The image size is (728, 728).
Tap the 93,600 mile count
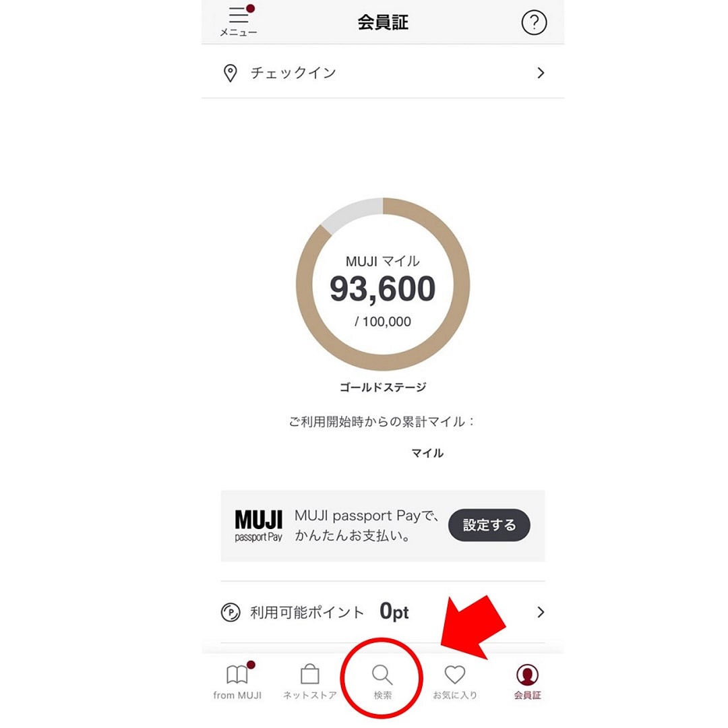tap(383, 289)
